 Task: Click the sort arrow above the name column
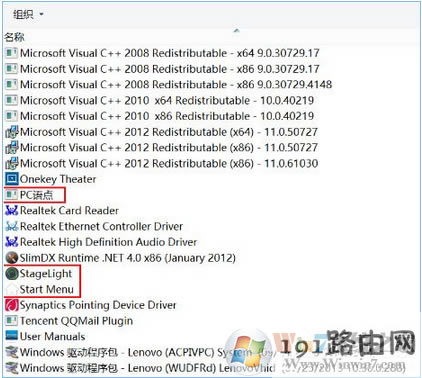point(236,31)
